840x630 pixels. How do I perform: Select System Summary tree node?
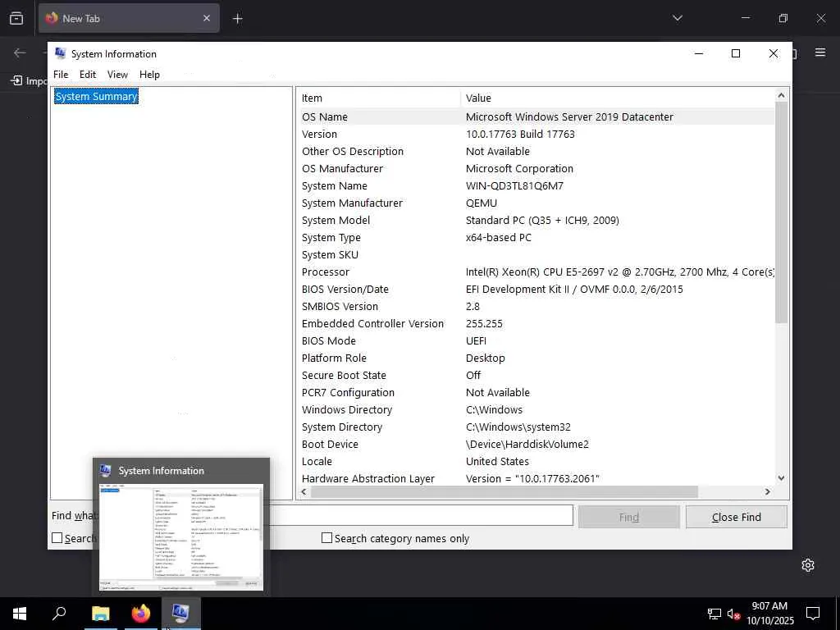[97, 97]
